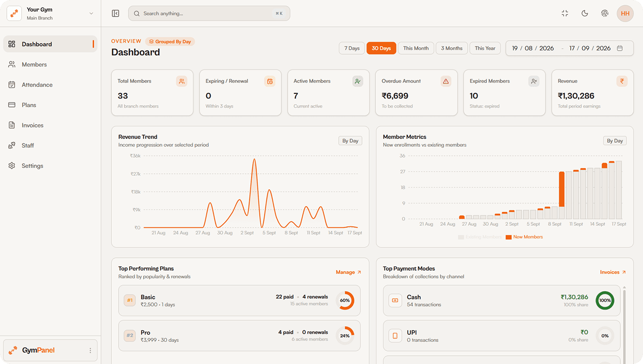643x364 pixels.
Task: Click the #1 rank badge for Basic
Action: click(129, 300)
